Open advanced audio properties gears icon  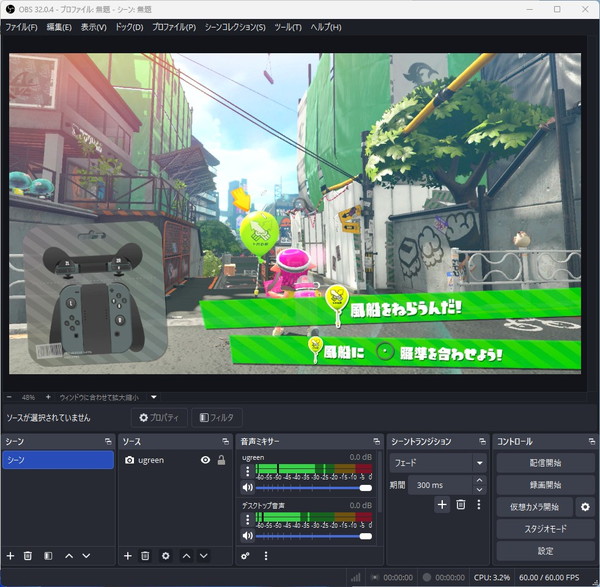(246, 555)
